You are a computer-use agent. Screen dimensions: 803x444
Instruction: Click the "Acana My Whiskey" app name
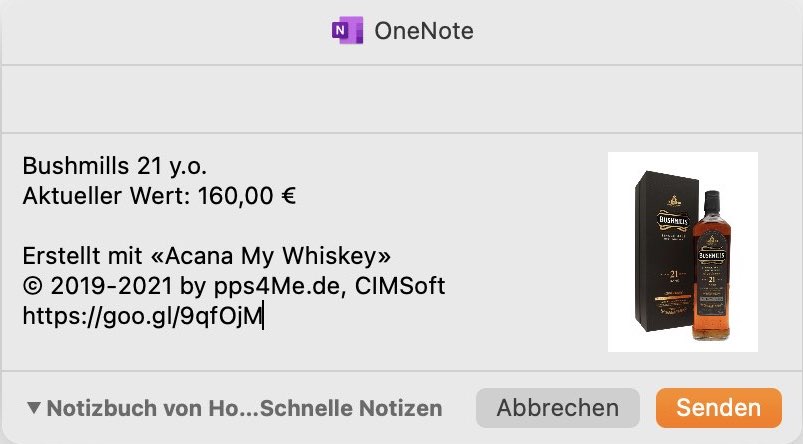tap(271, 256)
